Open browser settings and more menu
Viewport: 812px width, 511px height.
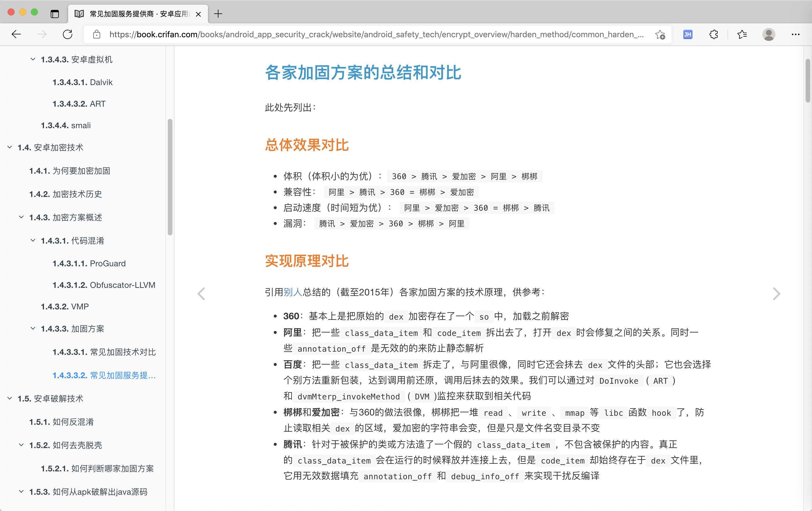[x=795, y=34]
